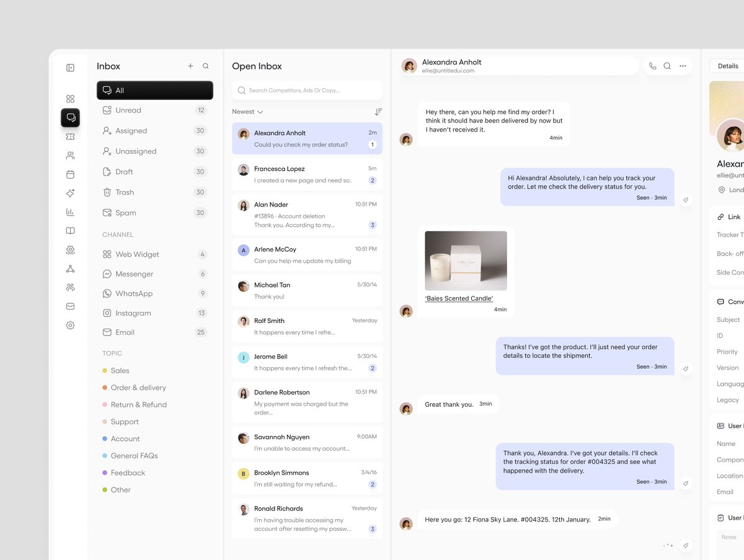Open Jerome Bell's conversation
Image resolution: width=744 pixels, height=560 pixels.
click(308, 362)
